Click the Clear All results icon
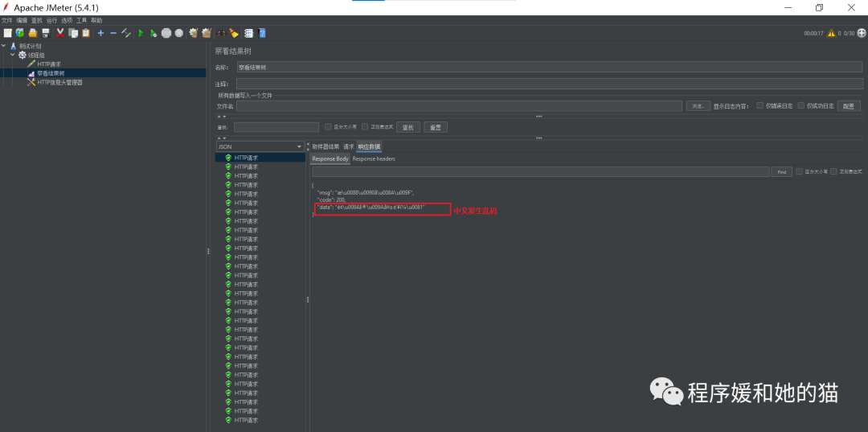Screen dimensions: 868x432 207,33
